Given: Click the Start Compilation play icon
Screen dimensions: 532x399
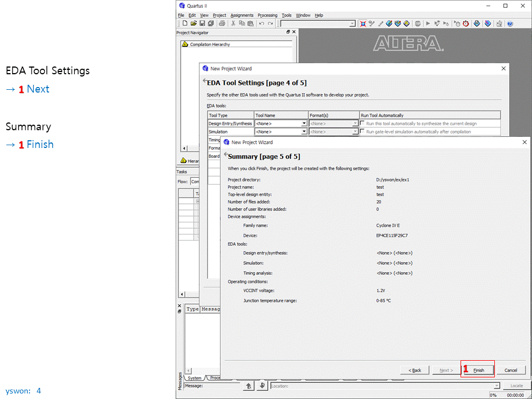Looking at the screenshot, I should pyautogui.click(x=428, y=23).
